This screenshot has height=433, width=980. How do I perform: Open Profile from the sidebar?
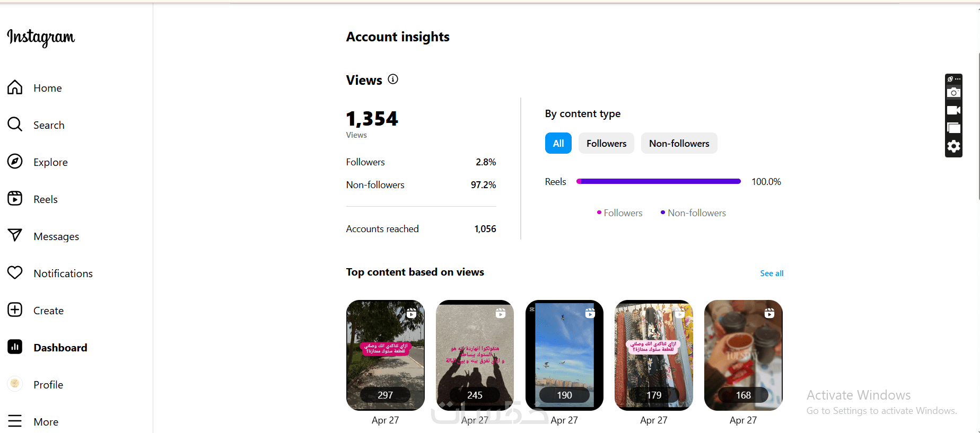pyautogui.click(x=48, y=385)
